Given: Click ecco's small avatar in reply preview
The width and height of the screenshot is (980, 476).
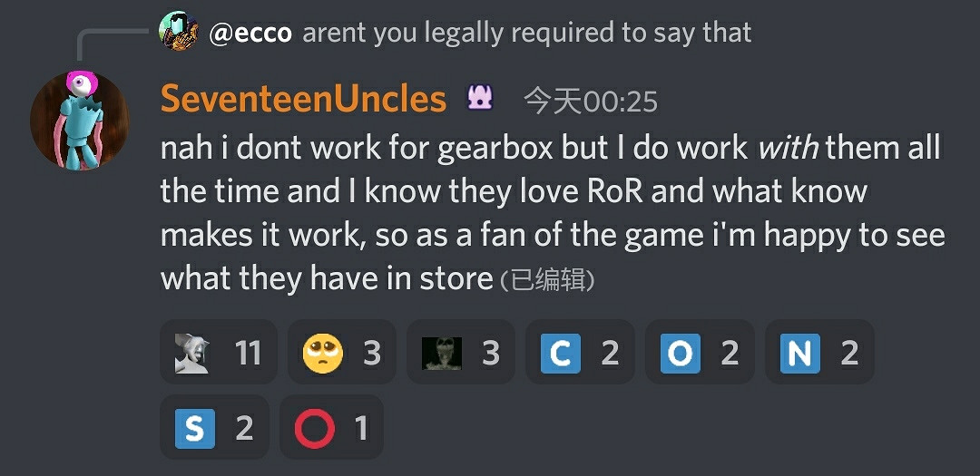Looking at the screenshot, I should [179, 31].
